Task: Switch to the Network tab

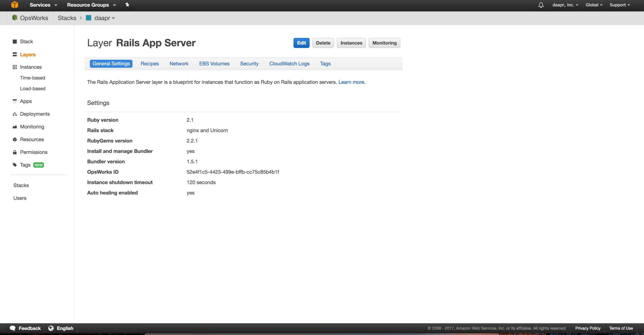Action: [x=179, y=64]
